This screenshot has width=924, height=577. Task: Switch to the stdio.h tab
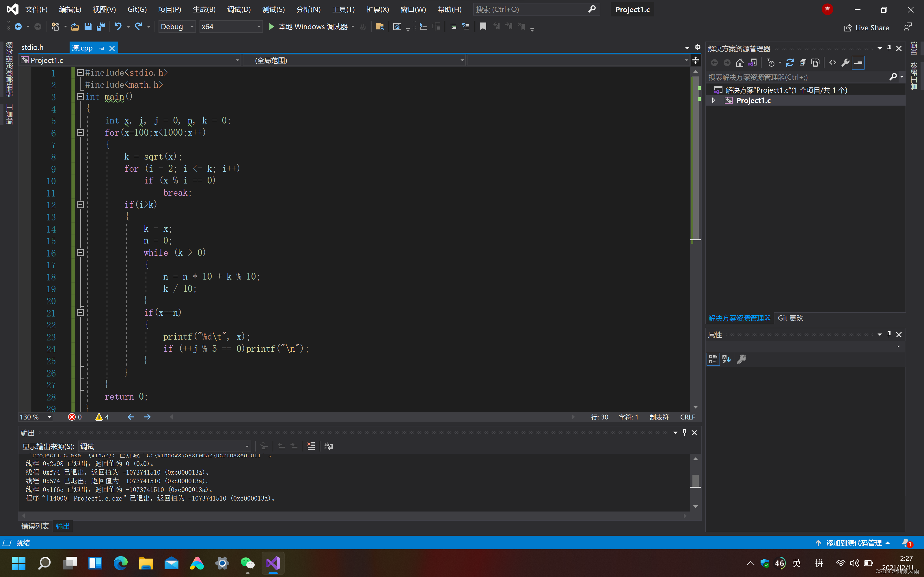click(32, 47)
